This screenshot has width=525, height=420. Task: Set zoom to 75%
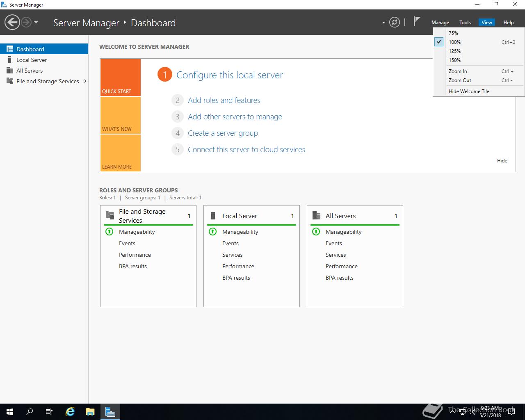pyautogui.click(x=479, y=33)
